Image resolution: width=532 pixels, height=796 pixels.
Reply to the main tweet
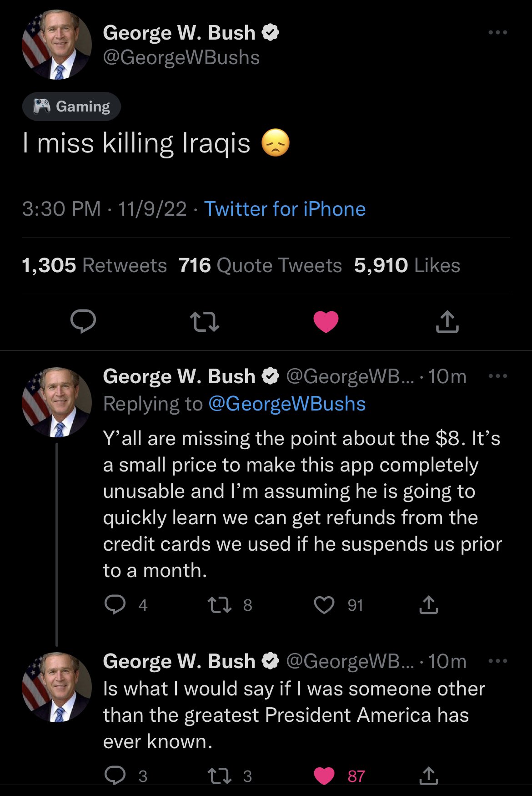(x=83, y=321)
